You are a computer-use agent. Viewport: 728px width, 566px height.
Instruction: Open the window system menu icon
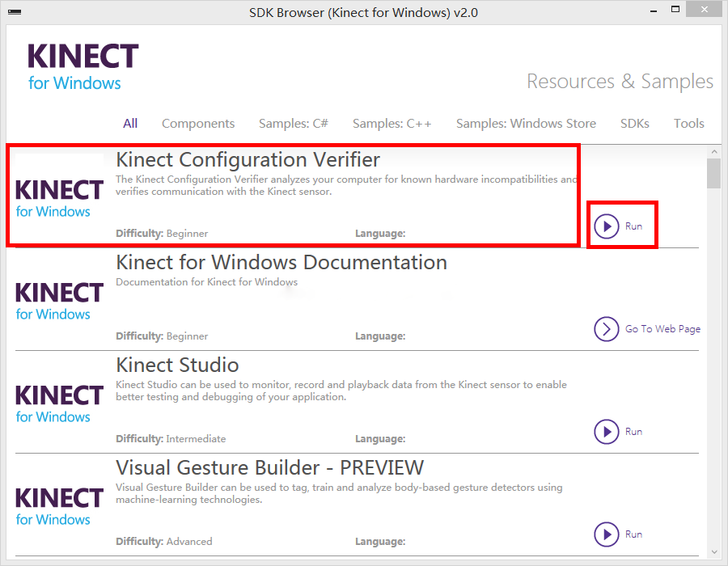15,12
